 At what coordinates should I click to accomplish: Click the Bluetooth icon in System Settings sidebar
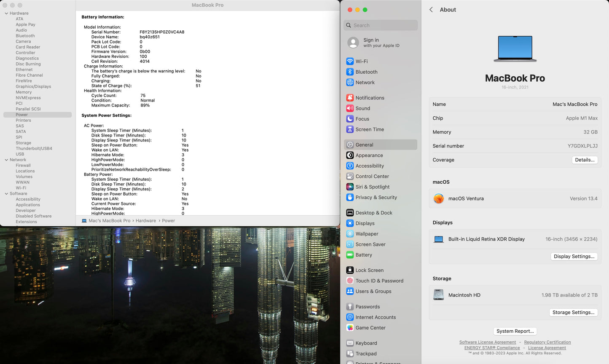pyautogui.click(x=350, y=72)
